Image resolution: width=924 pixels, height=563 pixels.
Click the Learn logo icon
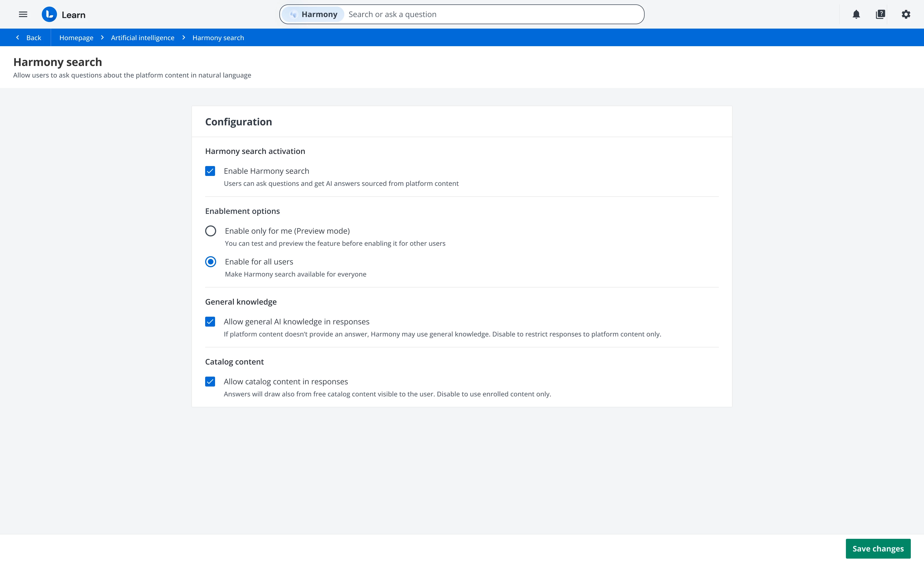tap(49, 15)
